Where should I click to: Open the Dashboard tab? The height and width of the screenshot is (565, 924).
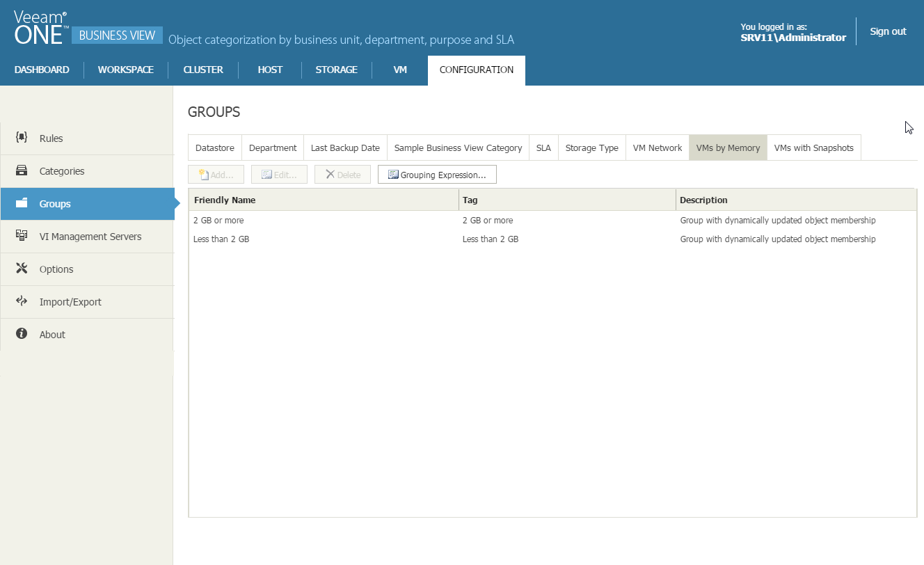tap(42, 70)
